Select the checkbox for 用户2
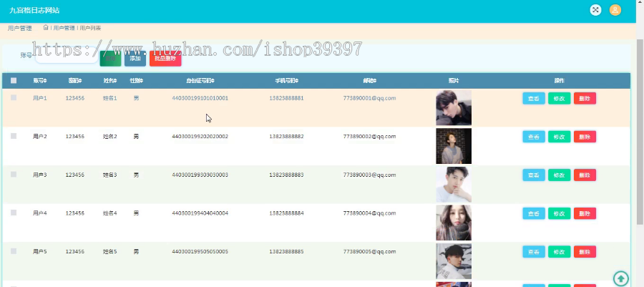Viewport: 644px width, 287px height. pyautogui.click(x=14, y=136)
